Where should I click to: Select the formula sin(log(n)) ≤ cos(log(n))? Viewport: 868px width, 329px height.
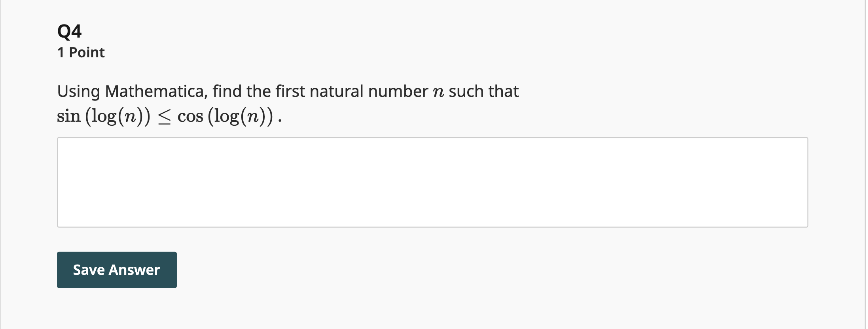(170, 115)
